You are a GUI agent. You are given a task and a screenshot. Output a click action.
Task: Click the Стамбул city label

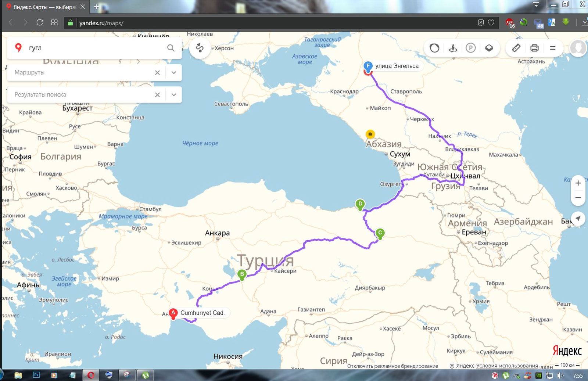(151, 209)
